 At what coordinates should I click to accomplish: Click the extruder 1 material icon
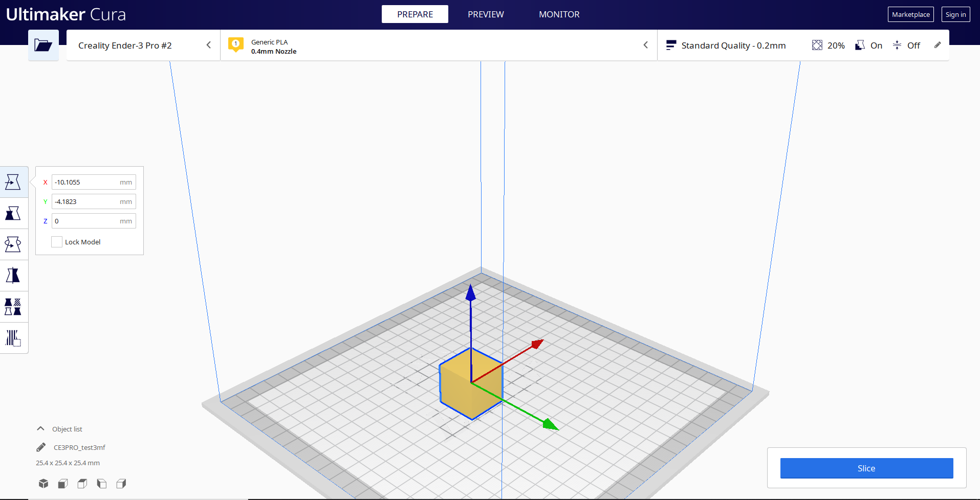pyautogui.click(x=235, y=45)
